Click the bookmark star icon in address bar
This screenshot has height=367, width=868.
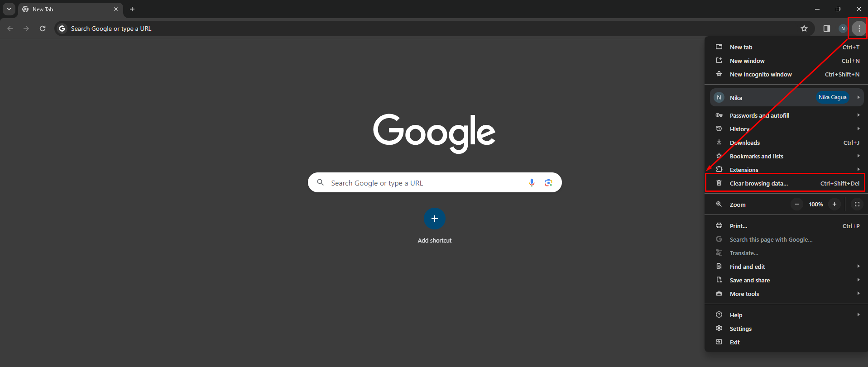[x=804, y=29]
